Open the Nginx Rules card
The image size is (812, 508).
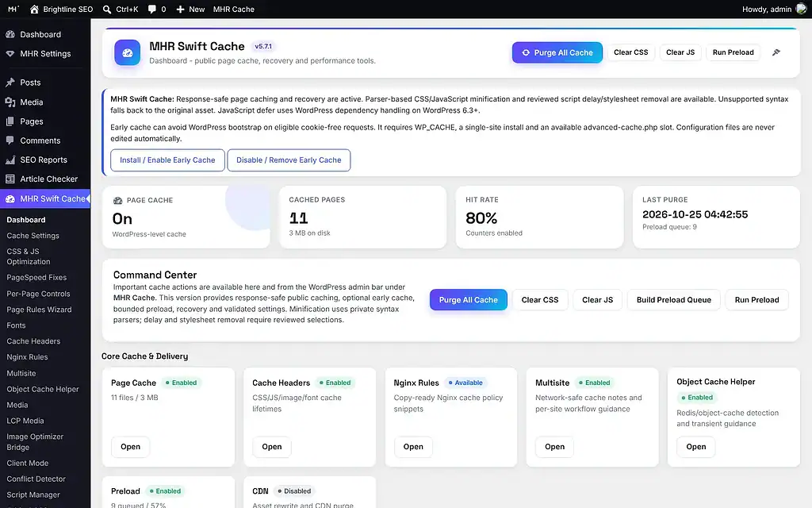[x=413, y=447]
